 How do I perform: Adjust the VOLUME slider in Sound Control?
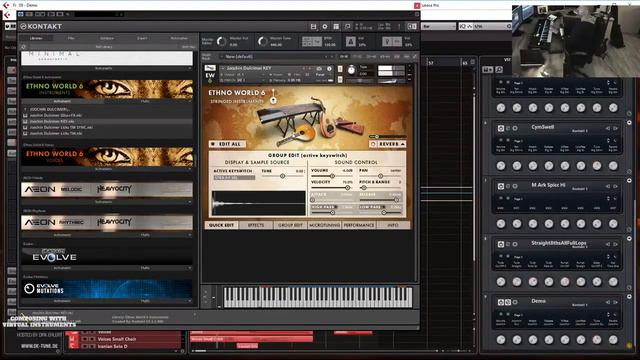click(x=332, y=176)
